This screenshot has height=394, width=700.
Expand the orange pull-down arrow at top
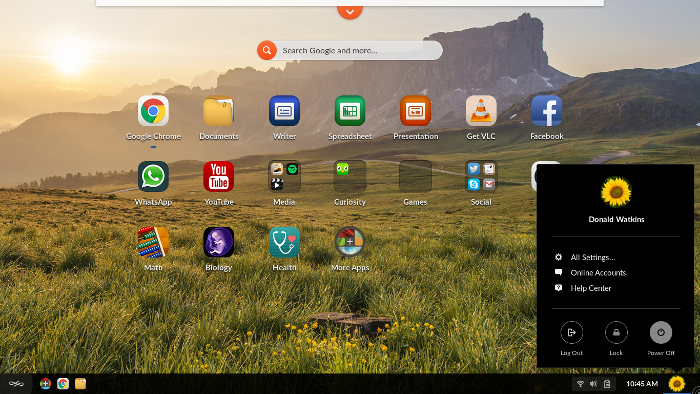click(x=350, y=12)
